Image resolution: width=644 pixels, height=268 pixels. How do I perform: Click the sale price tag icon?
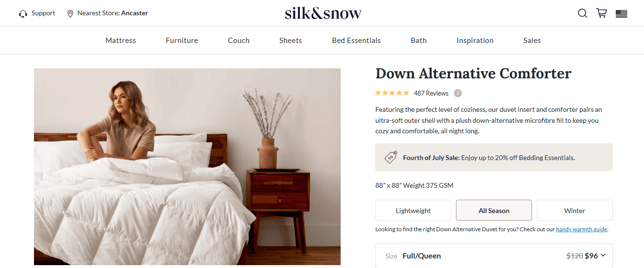pyautogui.click(x=391, y=157)
